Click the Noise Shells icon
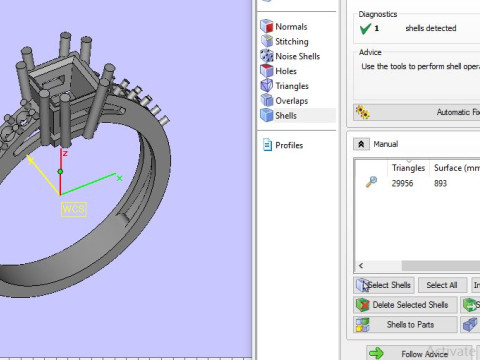 pyautogui.click(x=267, y=56)
